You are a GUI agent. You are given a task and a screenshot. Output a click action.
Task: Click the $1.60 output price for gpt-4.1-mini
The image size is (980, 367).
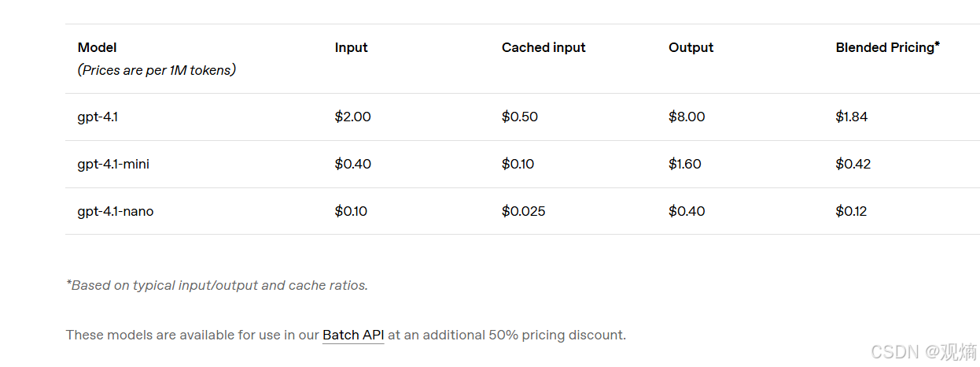pos(684,164)
